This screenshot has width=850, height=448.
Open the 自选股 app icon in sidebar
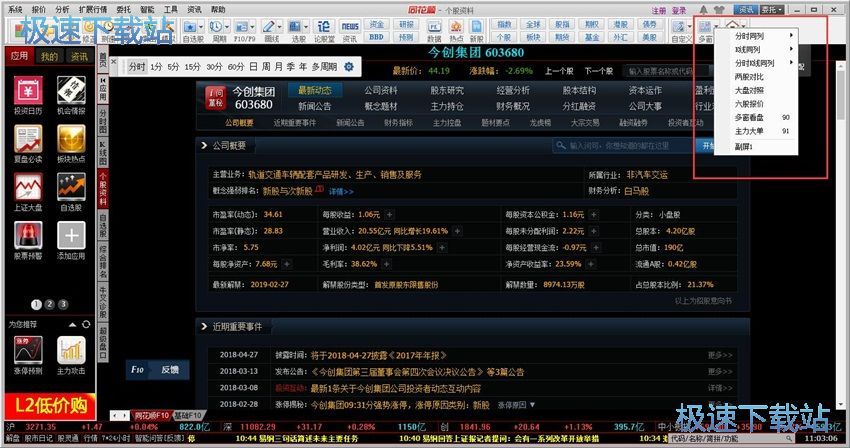click(x=71, y=187)
